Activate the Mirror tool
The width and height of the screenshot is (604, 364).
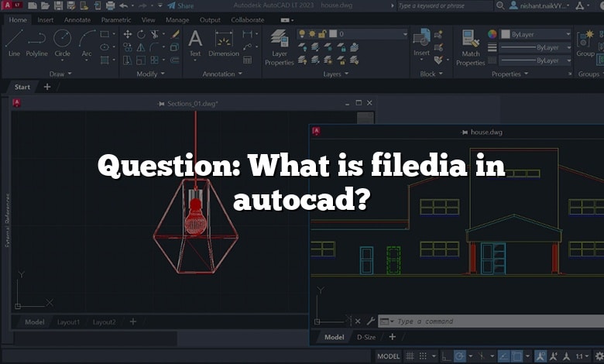click(141, 47)
